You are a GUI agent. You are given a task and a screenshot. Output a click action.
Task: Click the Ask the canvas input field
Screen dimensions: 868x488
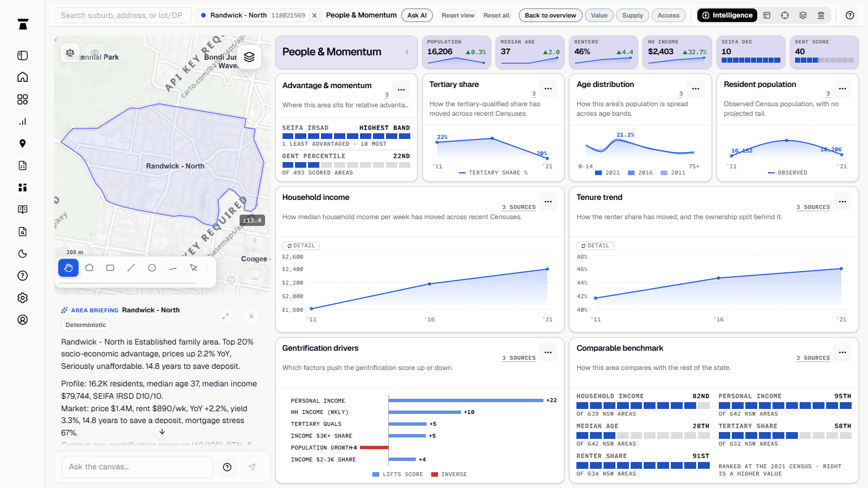click(137, 467)
